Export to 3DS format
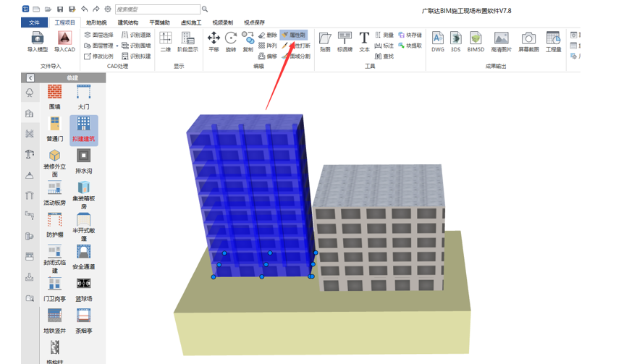This screenshot has width=621, height=364. [455, 41]
